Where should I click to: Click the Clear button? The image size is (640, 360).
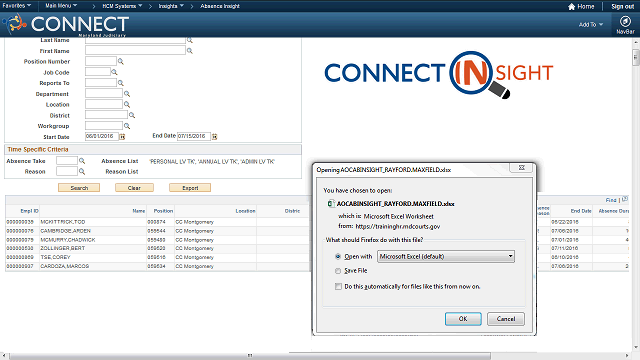[x=134, y=188]
